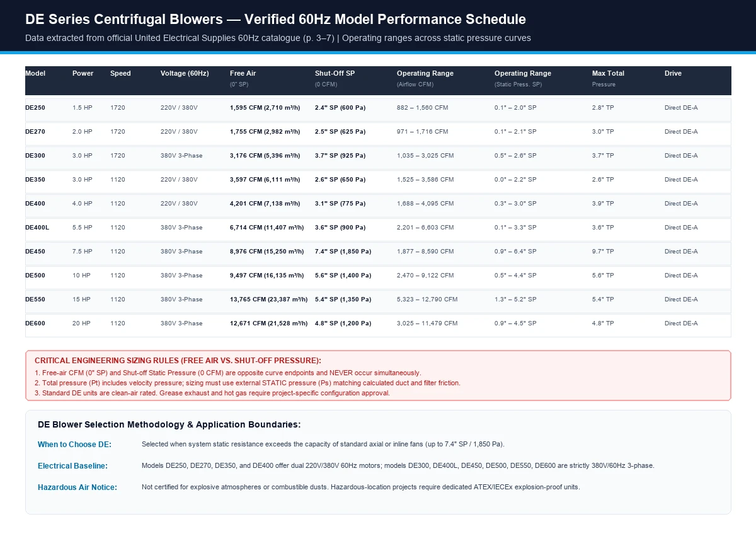
Task: Click the 15 HP power value
Action: point(81,300)
